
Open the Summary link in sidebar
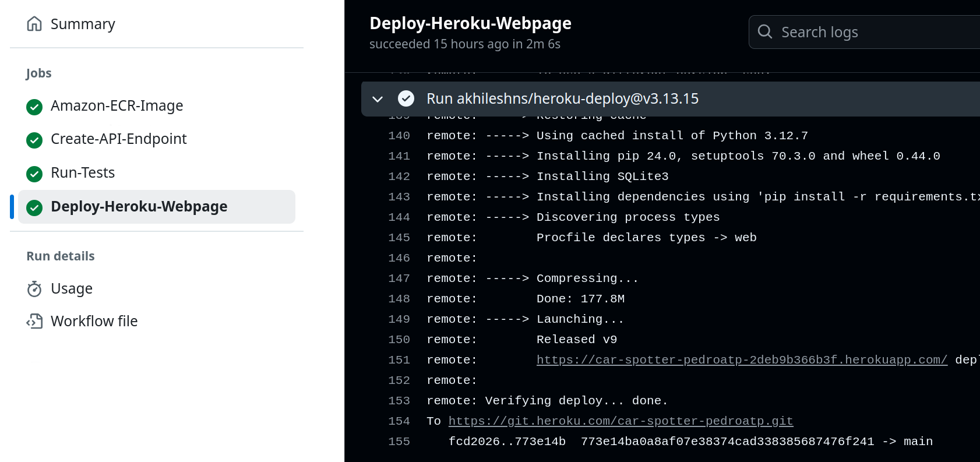[83, 24]
